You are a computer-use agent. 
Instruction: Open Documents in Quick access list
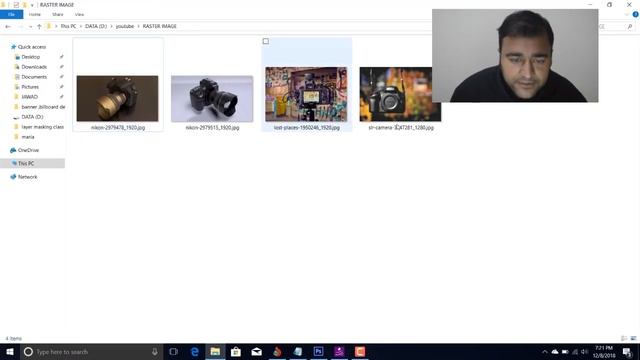pyautogui.click(x=34, y=77)
